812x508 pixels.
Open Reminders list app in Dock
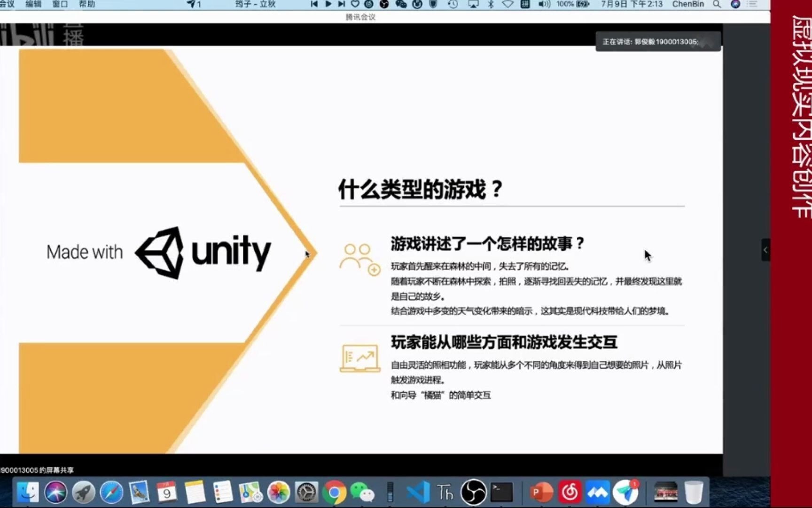(x=223, y=492)
